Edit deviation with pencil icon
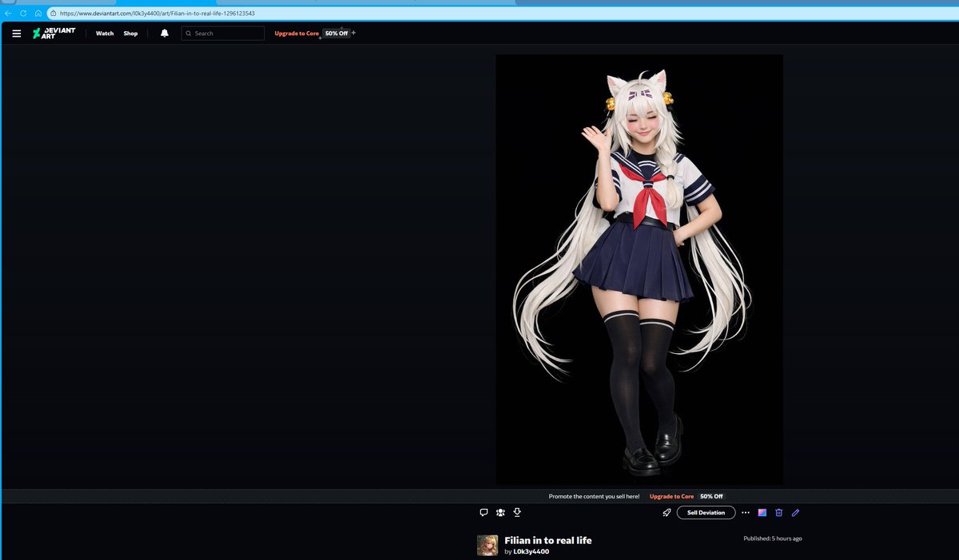 pos(796,512)
